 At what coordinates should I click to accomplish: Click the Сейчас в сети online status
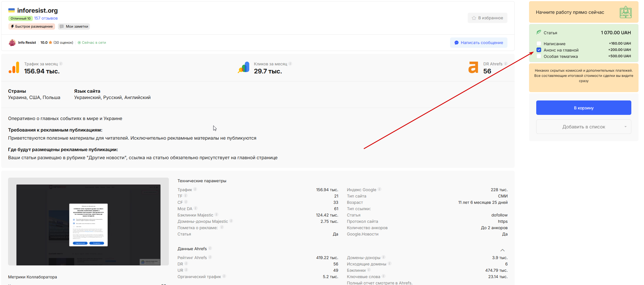[x=92, y=43]
